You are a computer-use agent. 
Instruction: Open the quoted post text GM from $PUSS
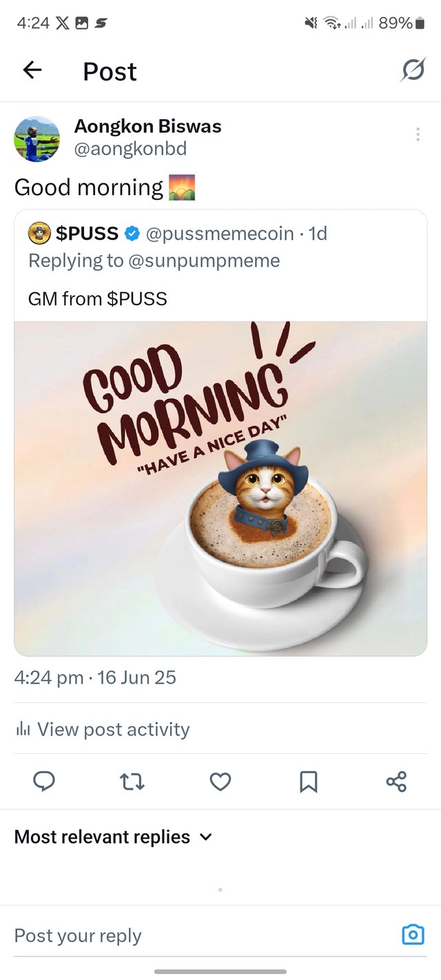(x=97, y=298)
